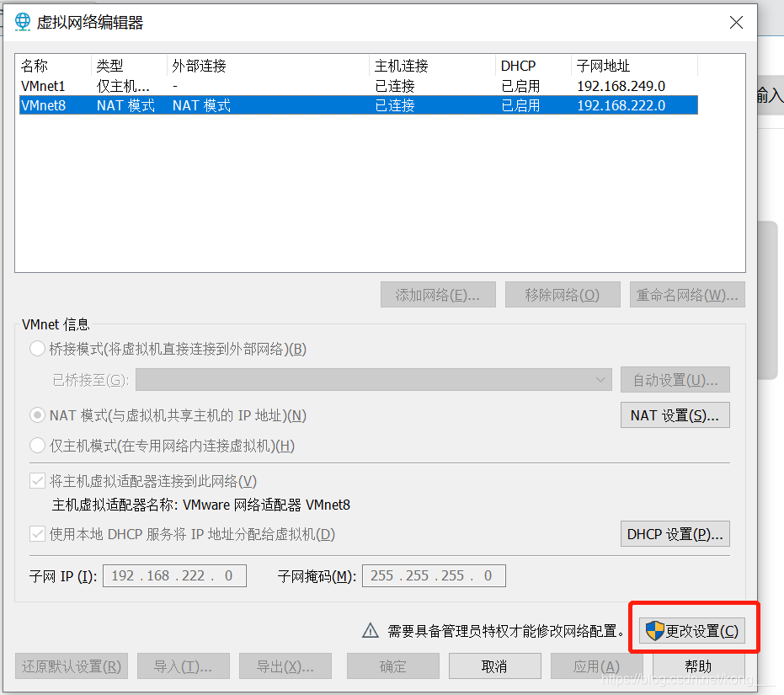The image size is (784, 695).
Task: Click the 需要具备管理员特权 notice text
Action: coord(506,631)
